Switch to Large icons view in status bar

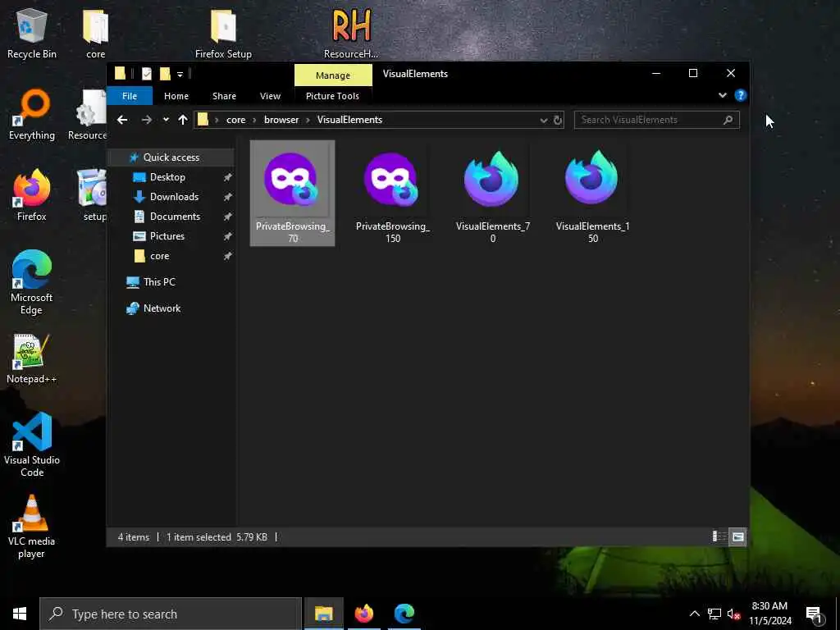click(x=737, y=536)
